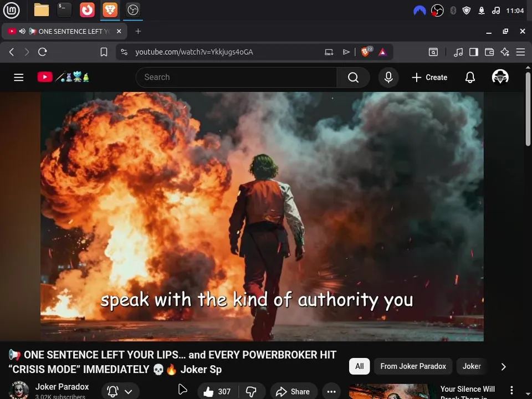The height and width of the screenshot is (399, 532).
Task: Show more filter chips with arrow
Action: point(504,367)
